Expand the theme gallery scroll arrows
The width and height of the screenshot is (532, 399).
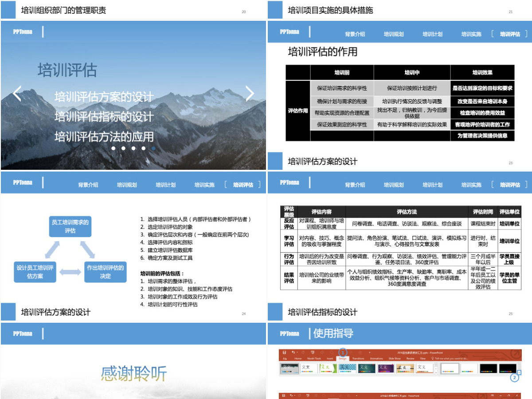[x=436, y=368]
